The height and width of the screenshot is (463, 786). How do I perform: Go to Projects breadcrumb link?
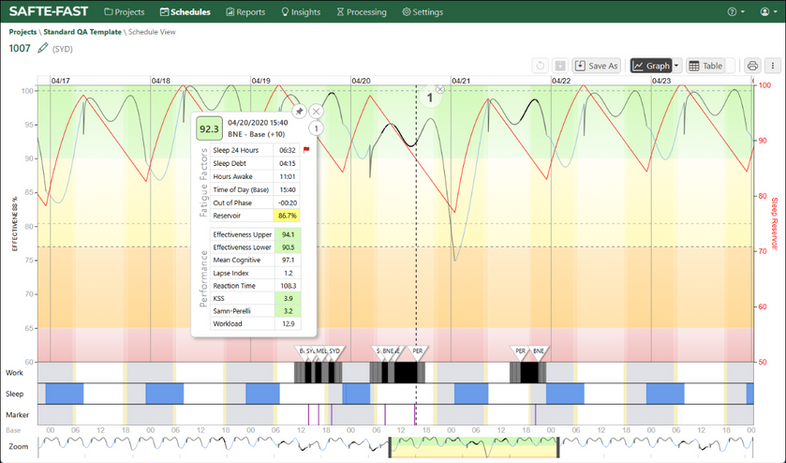[x=23, y=32]
